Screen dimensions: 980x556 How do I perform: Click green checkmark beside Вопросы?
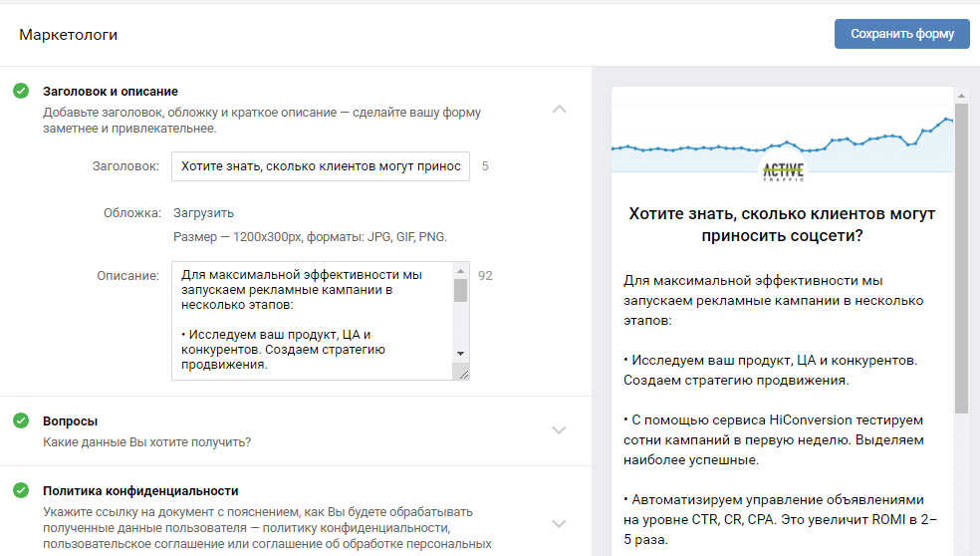click(21, 420)
